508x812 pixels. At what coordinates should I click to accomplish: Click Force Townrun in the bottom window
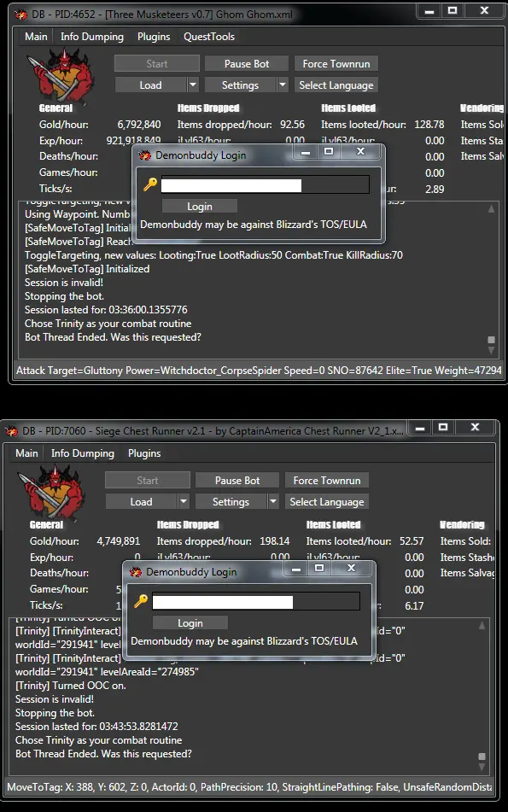327,481
